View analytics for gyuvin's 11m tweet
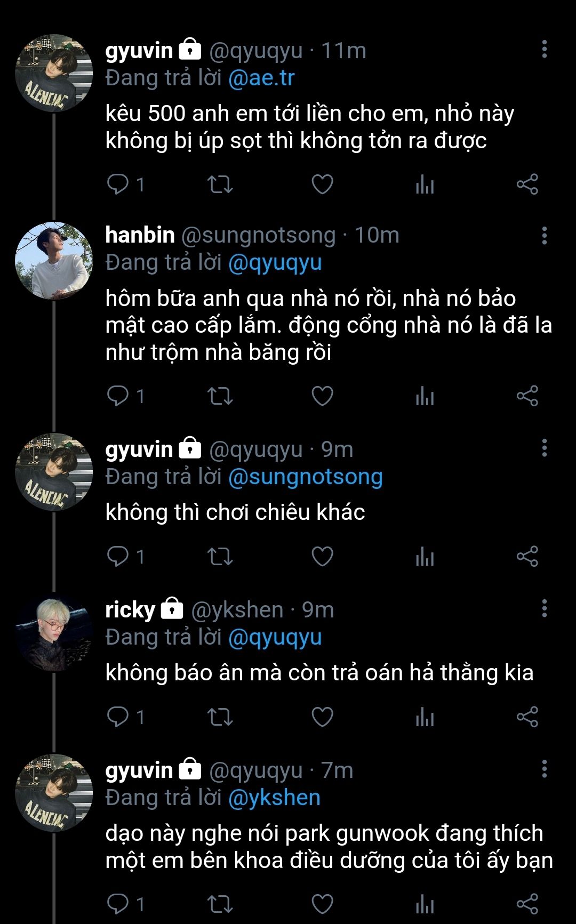 (x=425, y=184)
